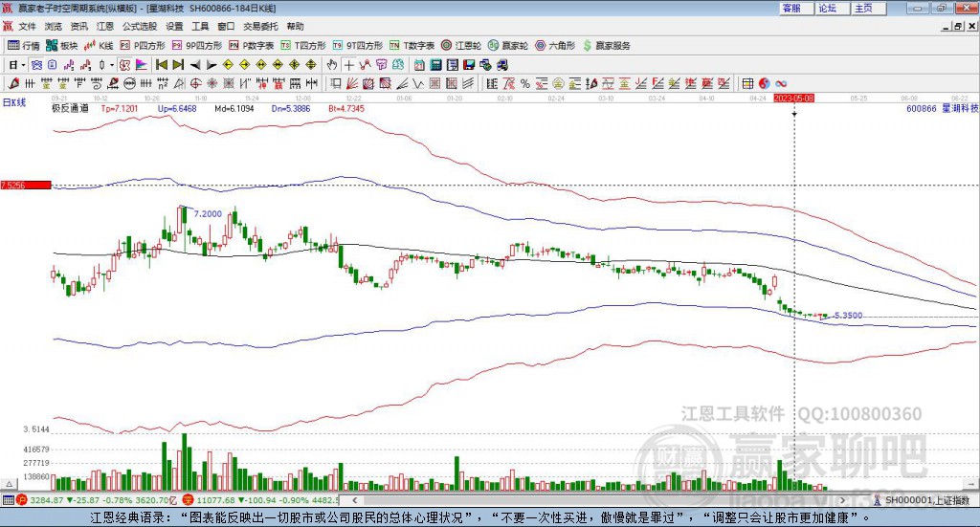Click the calendar date icon

419,65
